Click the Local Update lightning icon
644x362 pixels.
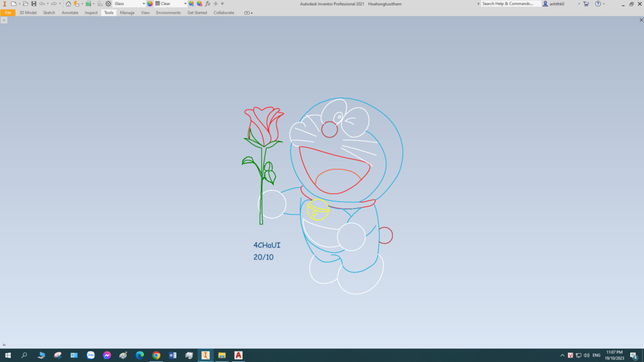[76, 4]
